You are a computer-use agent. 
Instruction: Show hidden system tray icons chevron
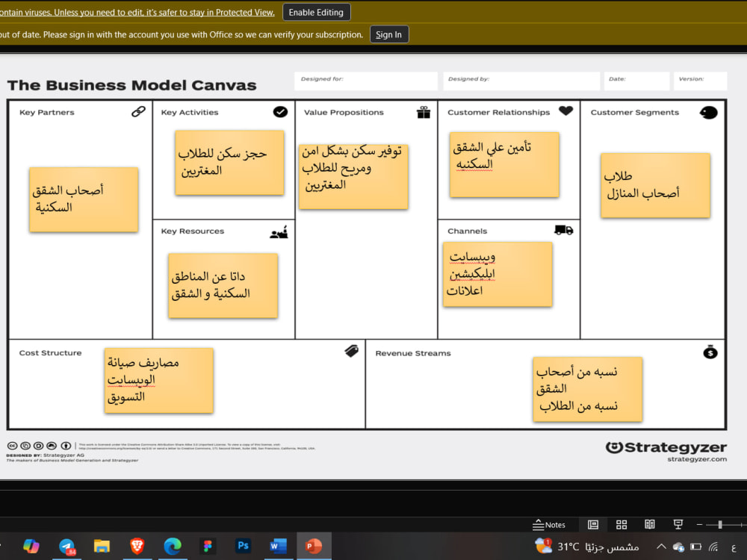[x=661, y=547]
